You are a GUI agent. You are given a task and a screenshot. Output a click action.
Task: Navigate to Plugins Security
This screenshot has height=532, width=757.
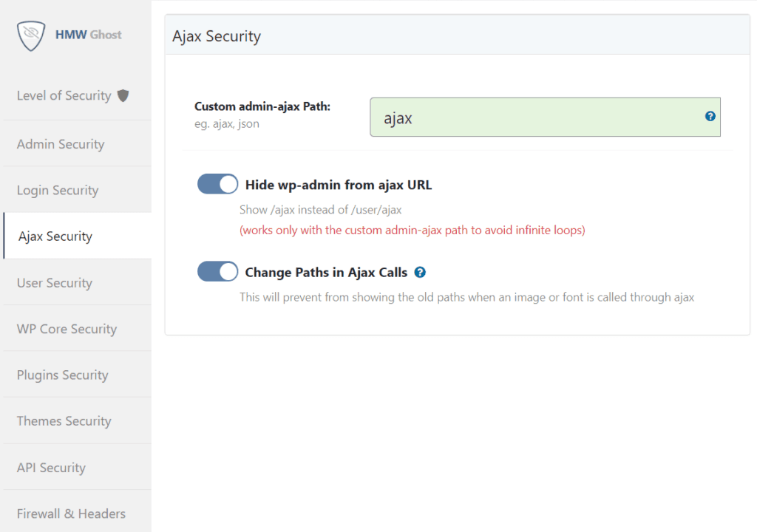(x=62, y=375)
